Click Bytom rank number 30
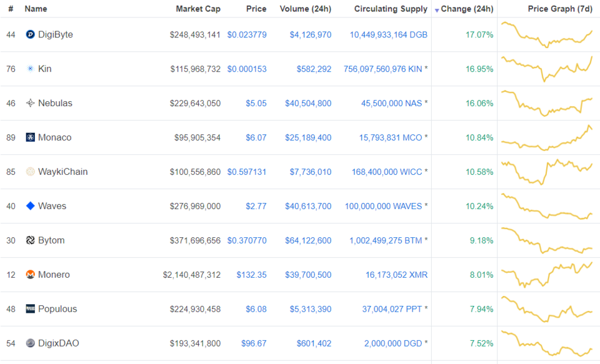 click(11, 240)
